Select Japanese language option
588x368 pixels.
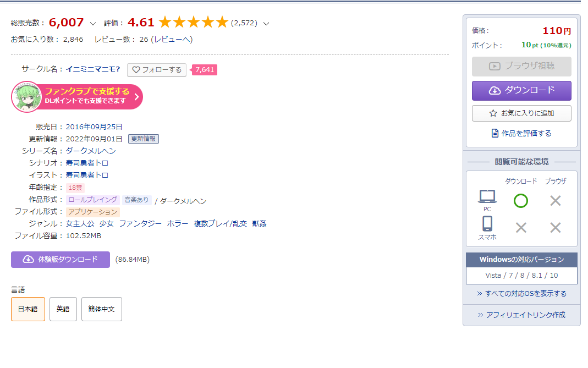point(28,309)
